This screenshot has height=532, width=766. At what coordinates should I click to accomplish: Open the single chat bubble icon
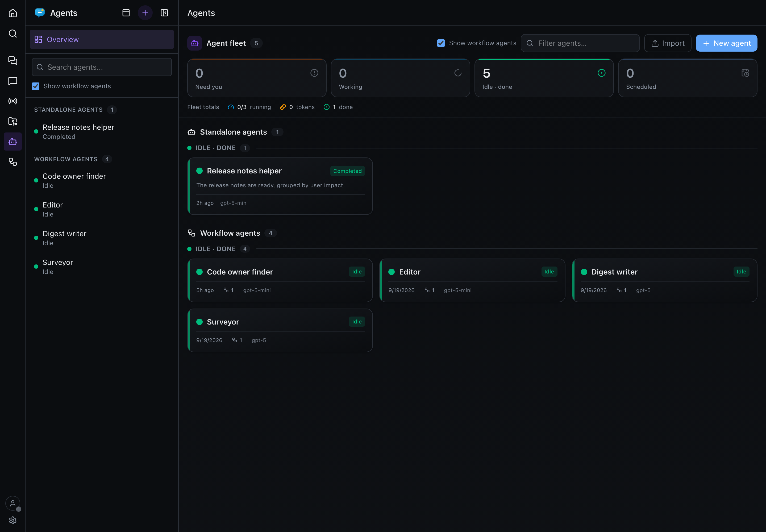[x=13, y=81]
